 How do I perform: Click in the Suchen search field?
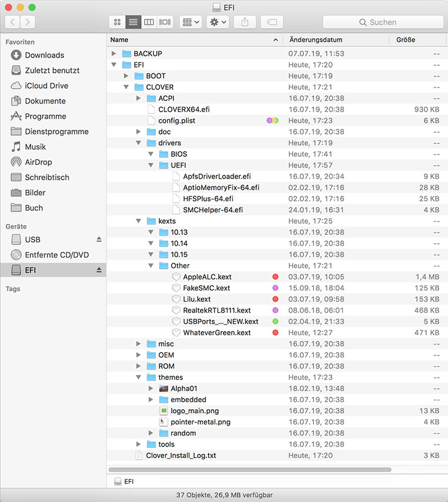383,22
